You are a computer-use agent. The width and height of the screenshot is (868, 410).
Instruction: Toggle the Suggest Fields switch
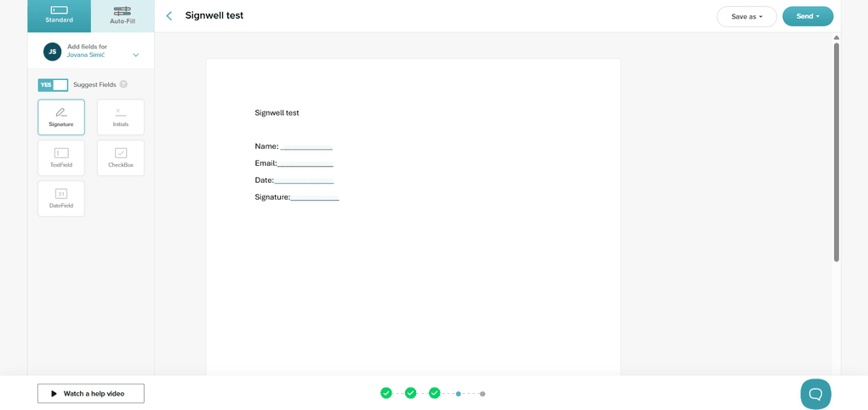[53, 85]
